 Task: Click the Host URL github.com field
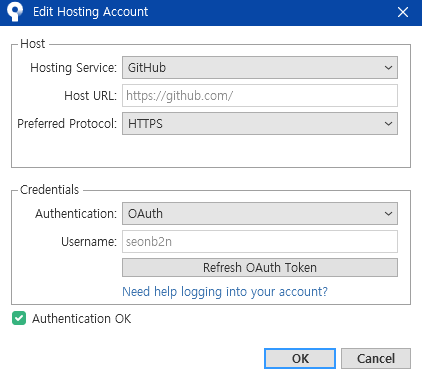coord(260,96)
